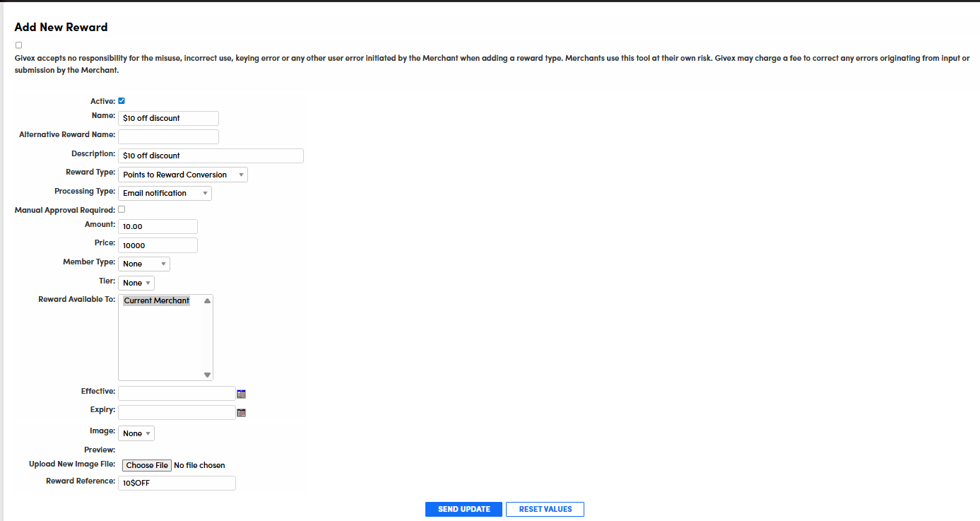The image size is (980, 521).
Task: Open the Processing Type dropdown
Action: point(165,193)
